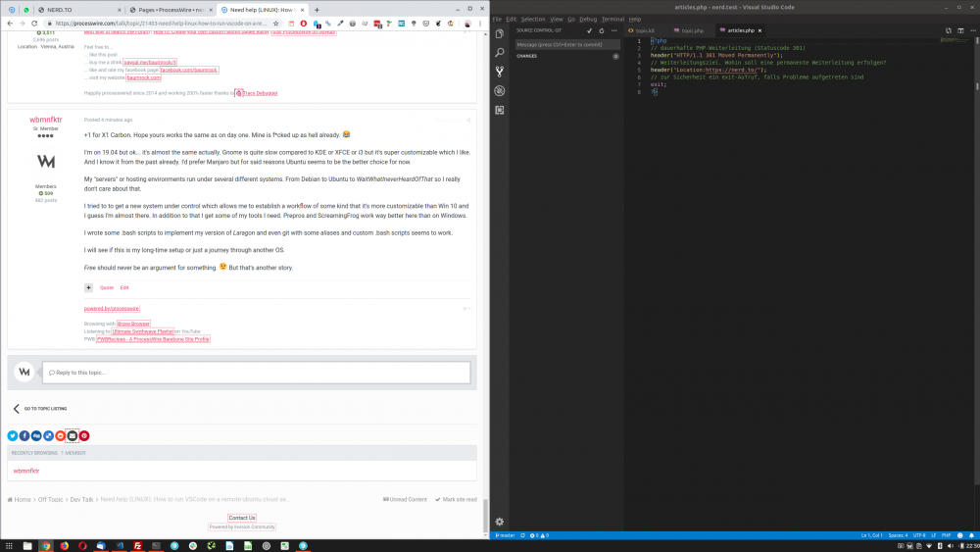Open the Search view in VS Code activity bar

pyautogui.click(x=500, y=53)
